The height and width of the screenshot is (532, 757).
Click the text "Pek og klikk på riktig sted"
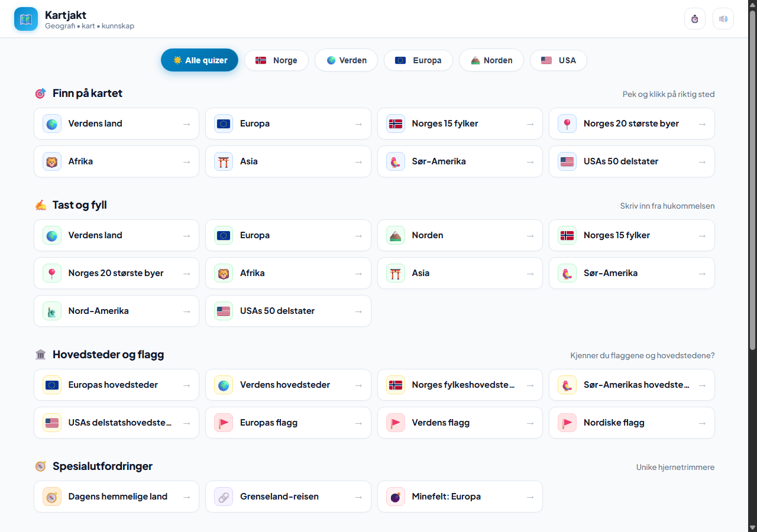(668, 94)
